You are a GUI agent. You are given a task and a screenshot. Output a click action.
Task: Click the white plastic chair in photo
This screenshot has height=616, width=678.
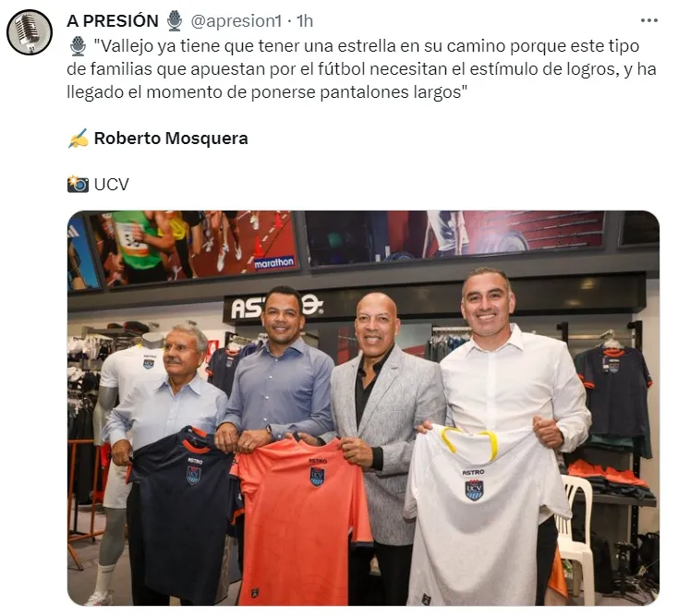click(575, 538)
